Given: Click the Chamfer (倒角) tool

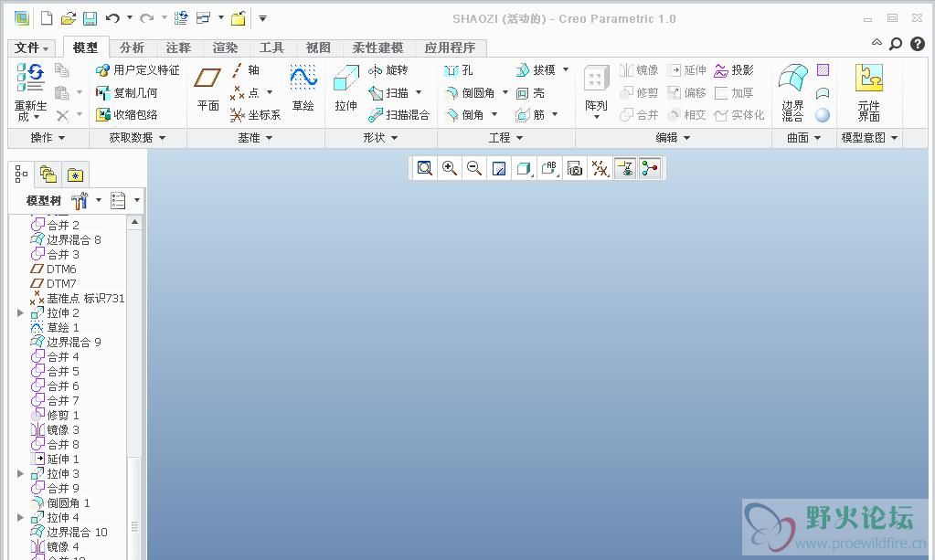Looking at the screenshot, I should click(464, 114).
